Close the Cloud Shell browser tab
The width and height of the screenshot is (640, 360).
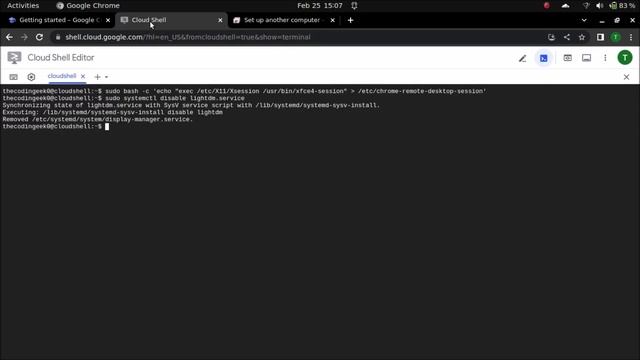(x=220, y=20)
